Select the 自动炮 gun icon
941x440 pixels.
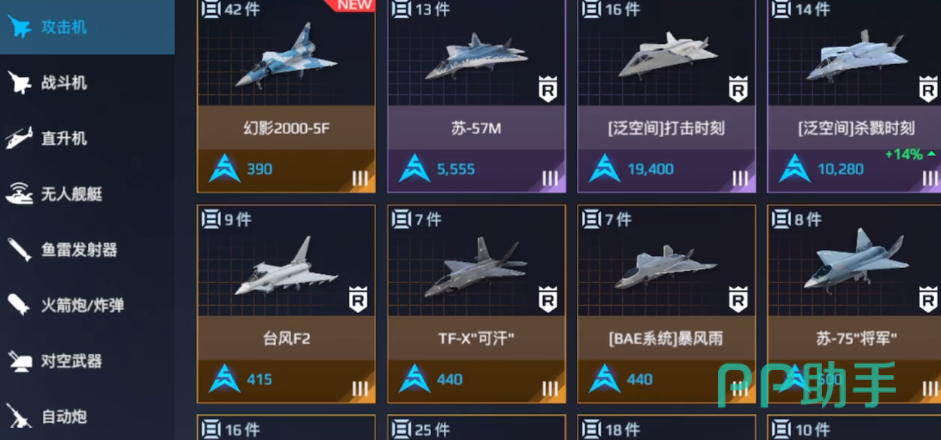coord(19,416)
